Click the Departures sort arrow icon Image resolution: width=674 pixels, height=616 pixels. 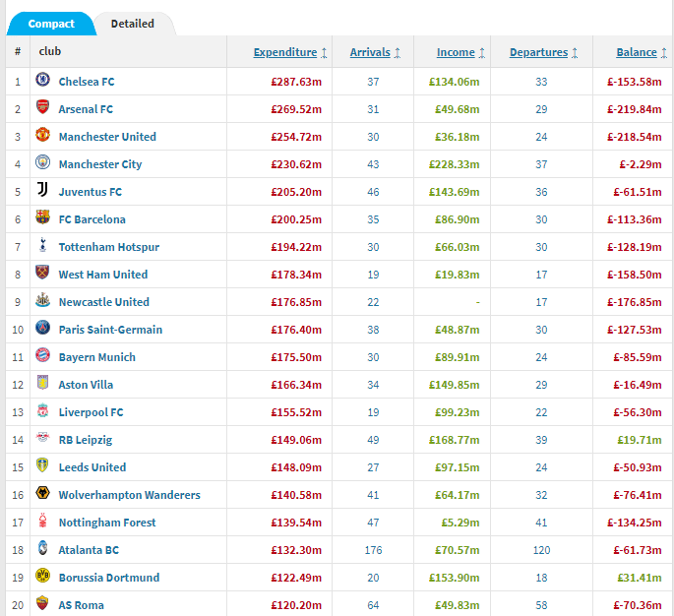pos(575,53)
